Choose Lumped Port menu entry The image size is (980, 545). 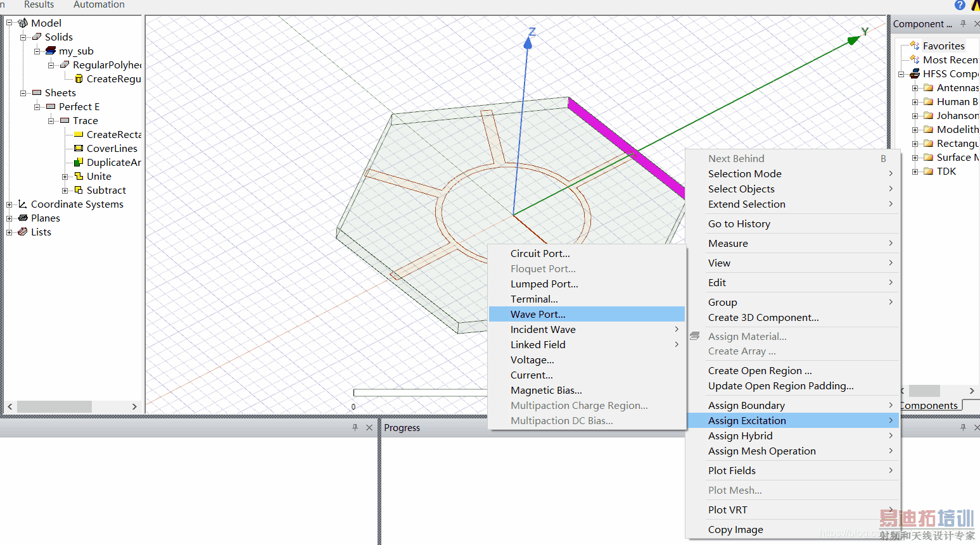[544, 284]
